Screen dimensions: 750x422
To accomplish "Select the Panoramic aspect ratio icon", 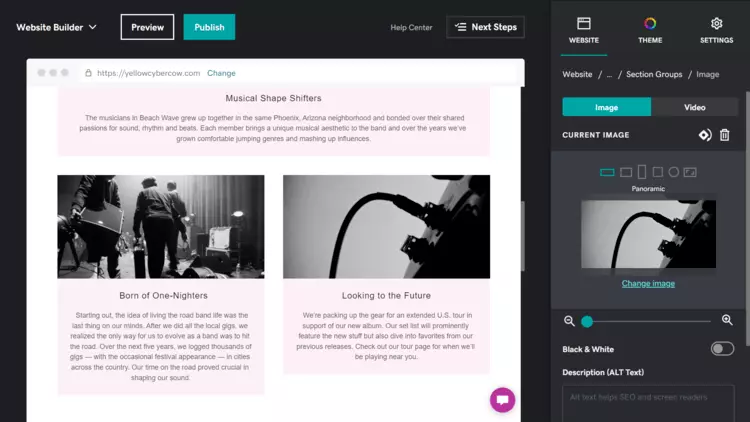I will (607, 172).
